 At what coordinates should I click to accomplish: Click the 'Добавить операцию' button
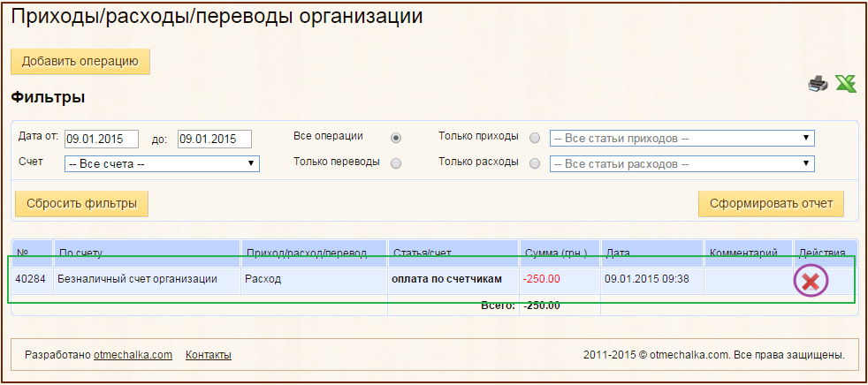pos(80,62)
